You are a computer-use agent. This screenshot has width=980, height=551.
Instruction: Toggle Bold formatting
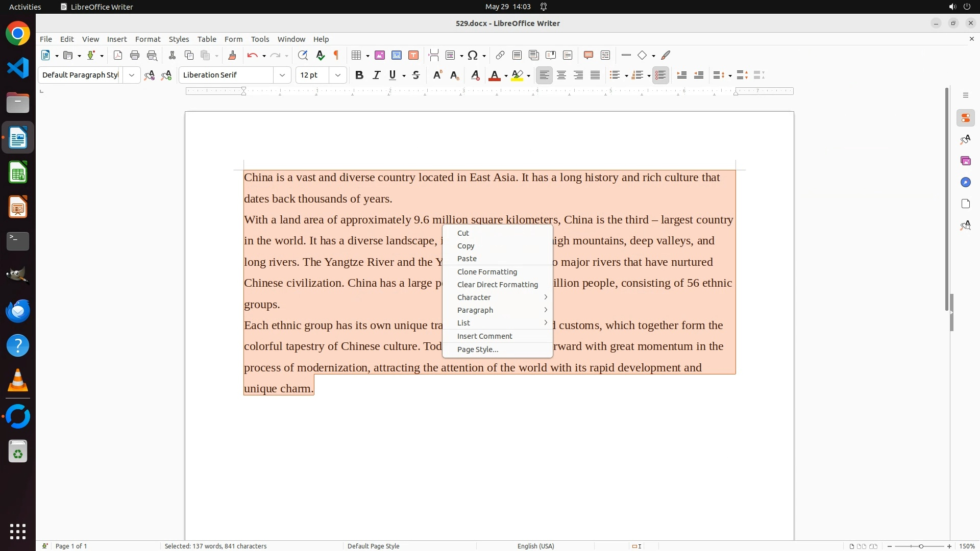point(359,75)
